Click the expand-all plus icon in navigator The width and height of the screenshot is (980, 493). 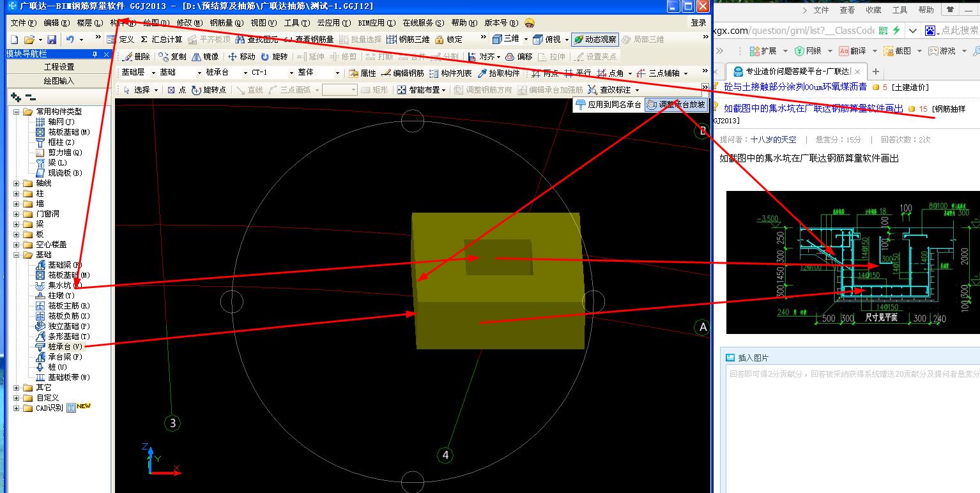pyautogui.click(x=16, y=97)
